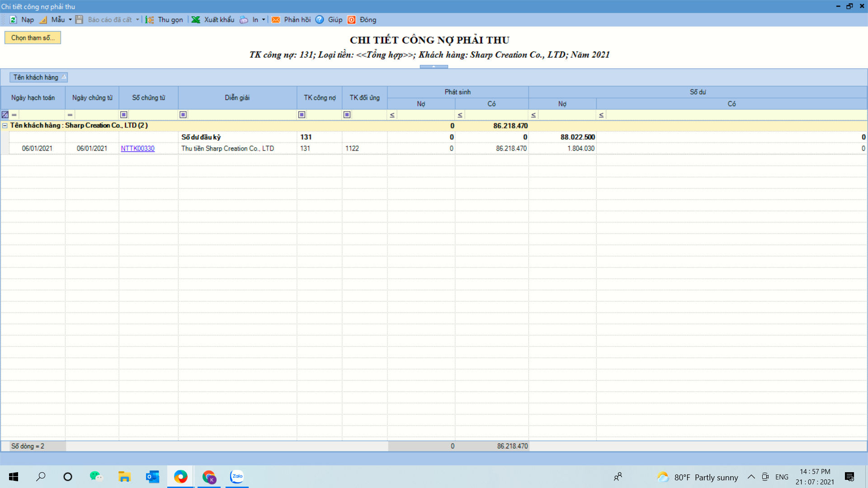Open Zalo from the taskbar
This screenshot has width=868, height=488.
click(x=237, y=477)
